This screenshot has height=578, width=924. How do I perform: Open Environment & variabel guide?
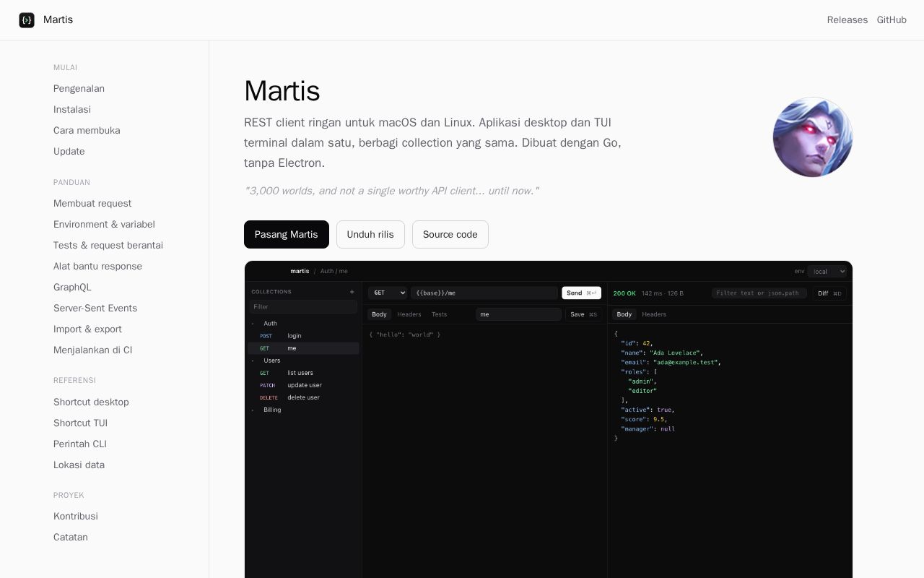(x=104, y=225)
